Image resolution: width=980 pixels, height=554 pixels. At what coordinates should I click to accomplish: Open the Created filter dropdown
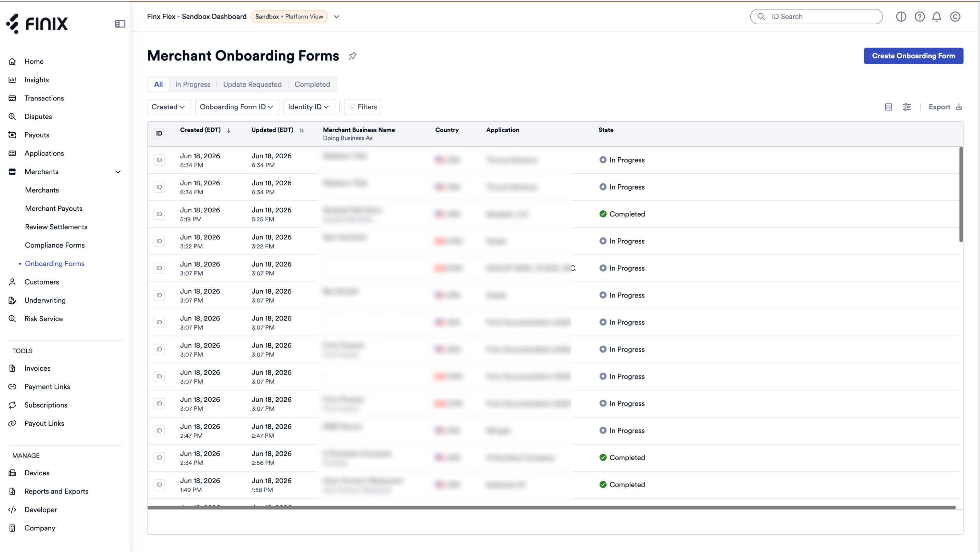[168, 107]
